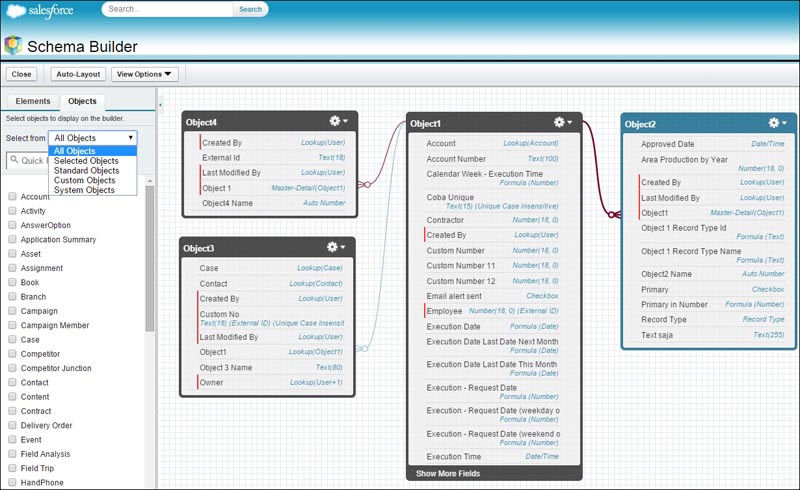Click the Salesforce cloud logo
800x490 pixels.
pyautogui.click(x=15, y=10)
